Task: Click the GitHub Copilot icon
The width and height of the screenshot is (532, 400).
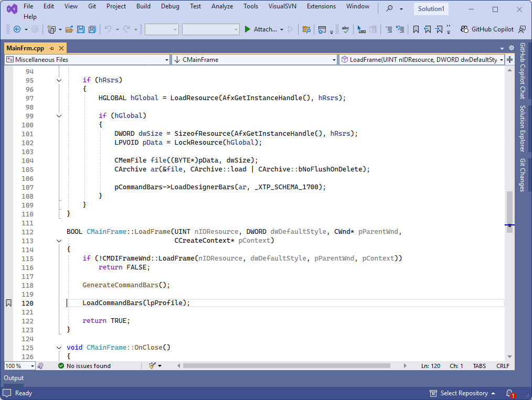Action: [x=464, y=29]
